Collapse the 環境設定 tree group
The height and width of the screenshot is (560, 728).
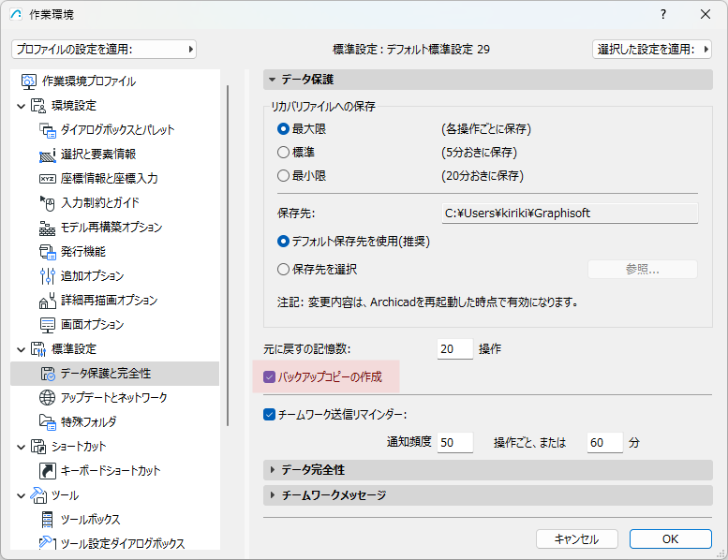tap(21, 106)
